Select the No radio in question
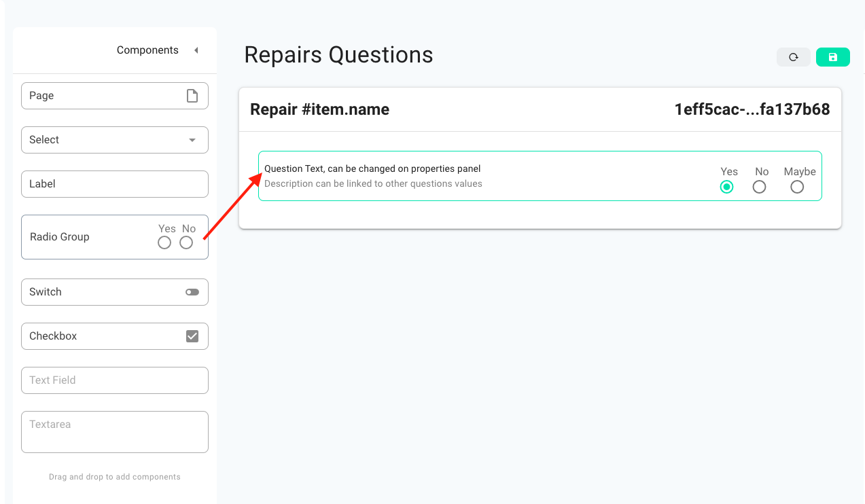The height and width of the screenshot is (504, 865). (x=760, y=187)
